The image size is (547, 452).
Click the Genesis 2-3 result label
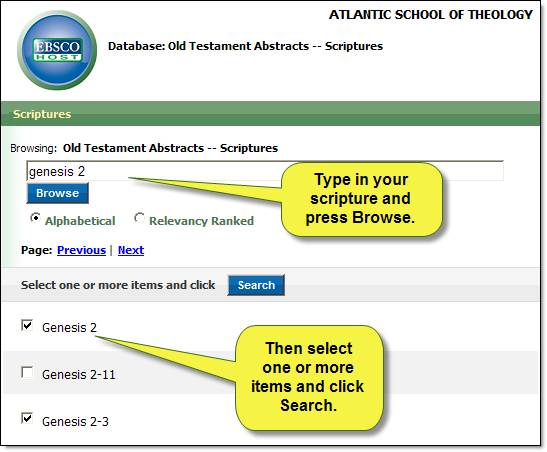tap(75, 421)
